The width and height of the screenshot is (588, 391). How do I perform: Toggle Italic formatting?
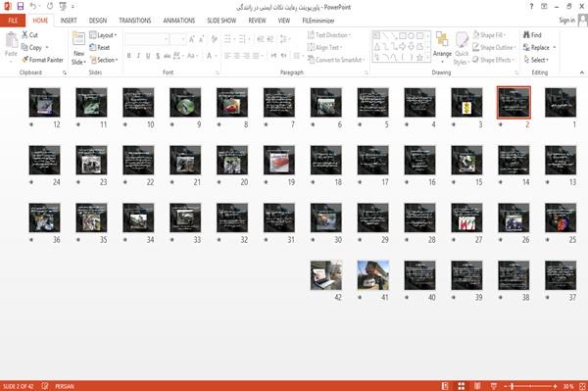coord(138,56)
